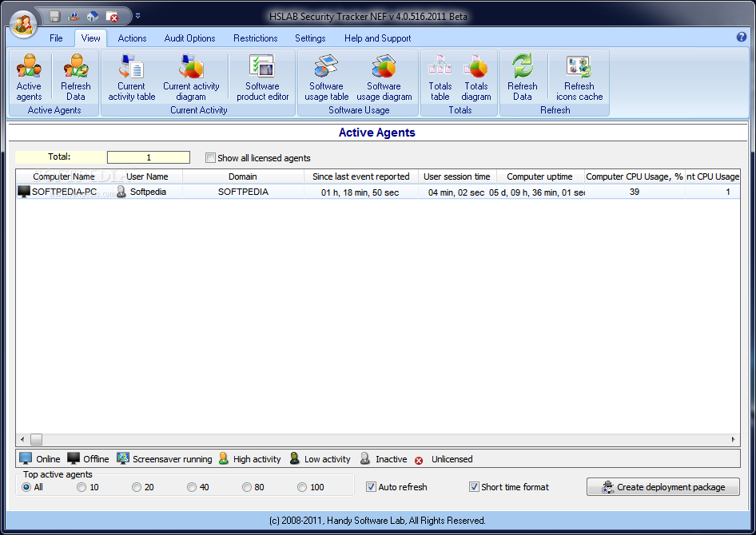
Task: Click the Offline legend monitor icon
Action: pyautogui.click(x=74, y=458)
